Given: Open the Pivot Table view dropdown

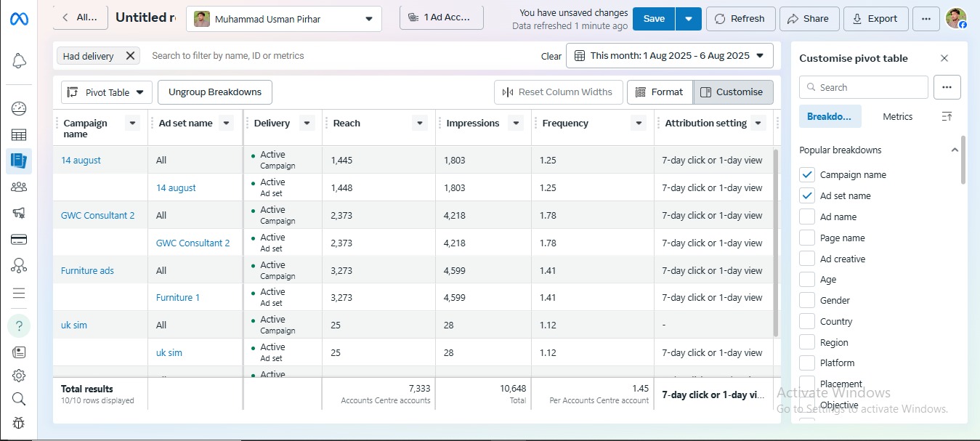Looking at the screenshot, I should click(x=107, y=92).
